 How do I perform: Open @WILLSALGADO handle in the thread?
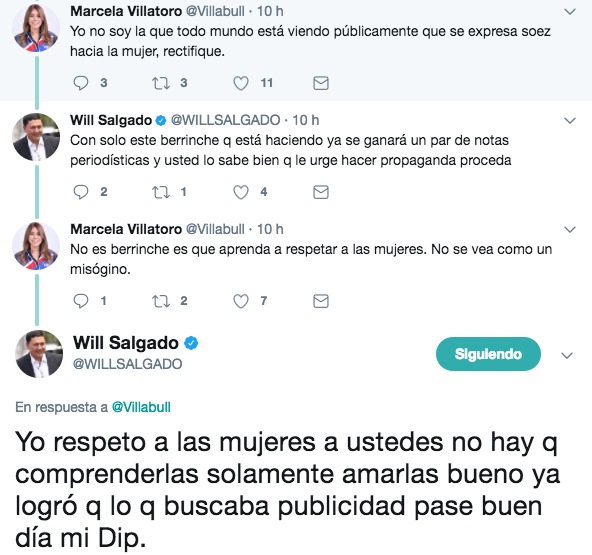[x=225, y=120]
